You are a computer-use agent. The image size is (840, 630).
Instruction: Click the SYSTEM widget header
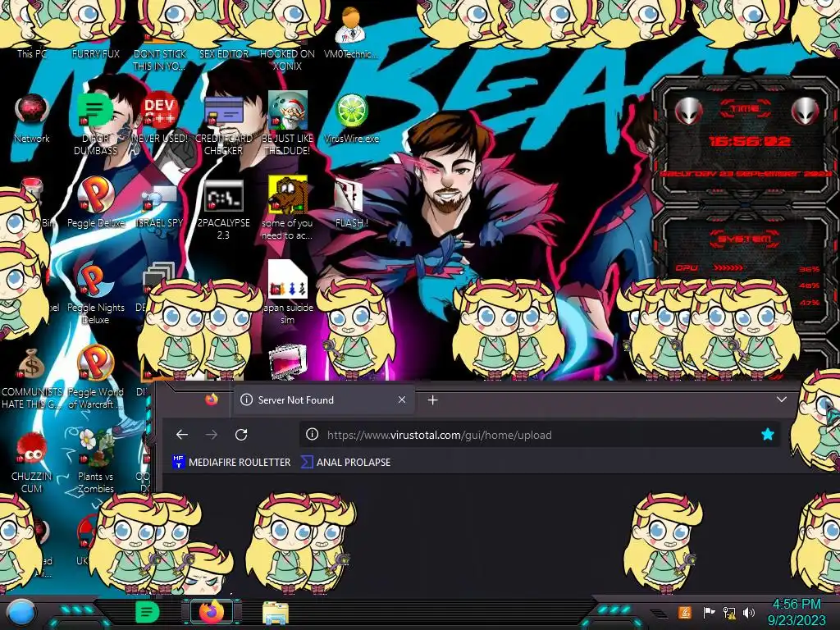[x=745, y=239]
